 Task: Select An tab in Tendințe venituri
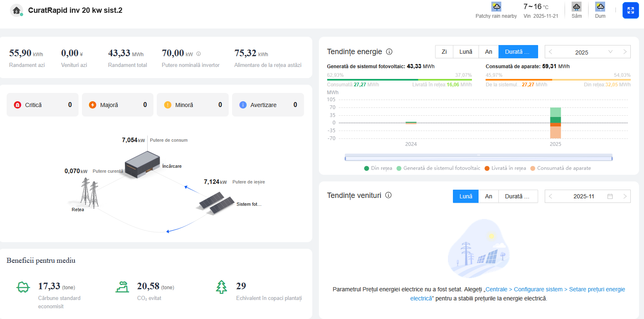pos(488,196)
